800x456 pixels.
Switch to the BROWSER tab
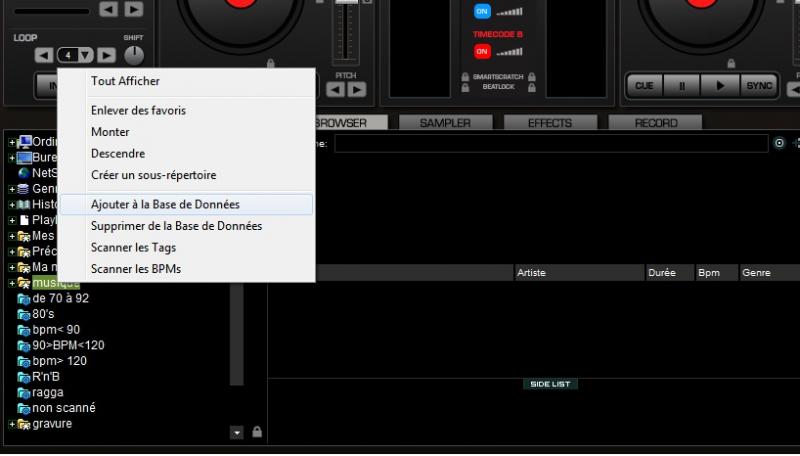click(x=351, y=123)
